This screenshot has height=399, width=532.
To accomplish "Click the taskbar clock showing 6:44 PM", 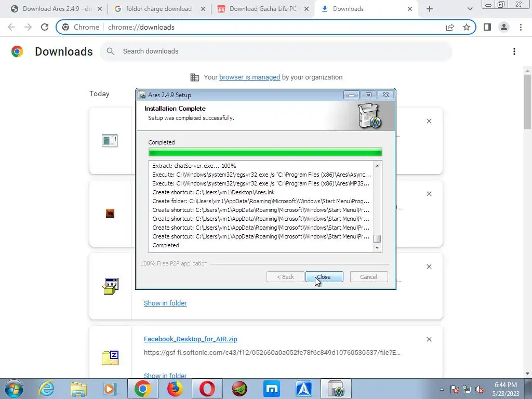I will click(x=506, y=389).
